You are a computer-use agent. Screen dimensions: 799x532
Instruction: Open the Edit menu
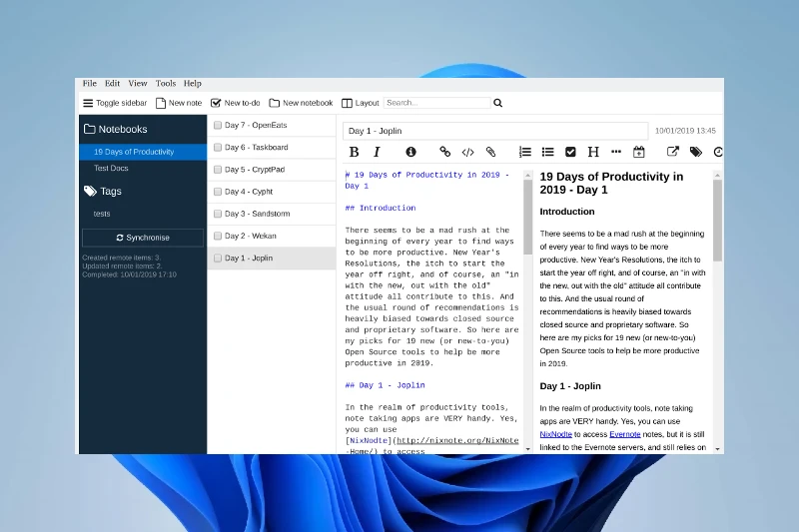point(112,84)
